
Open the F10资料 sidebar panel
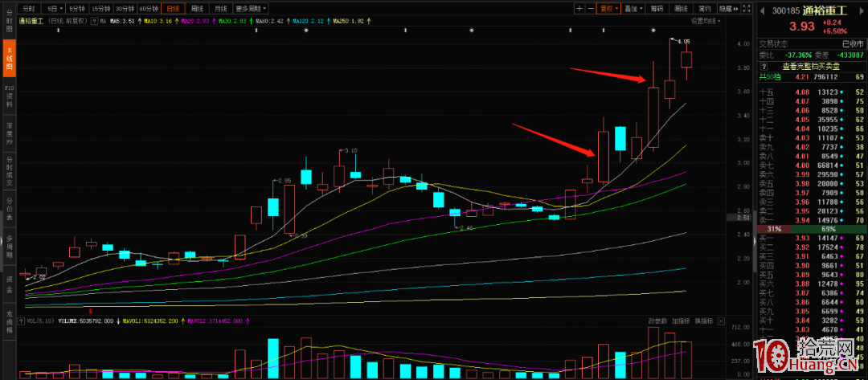tap(10, 96)
